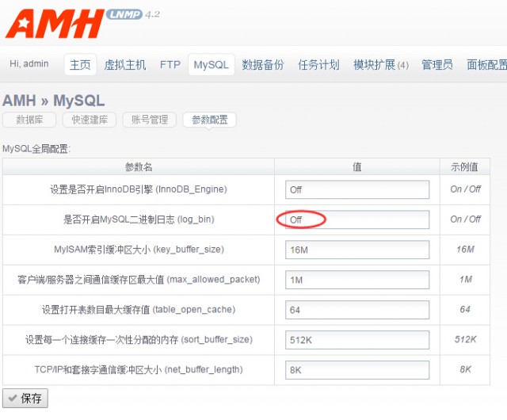The image size is (507, 420).
Task: Go to the FTP section
Action: point(170,65)
